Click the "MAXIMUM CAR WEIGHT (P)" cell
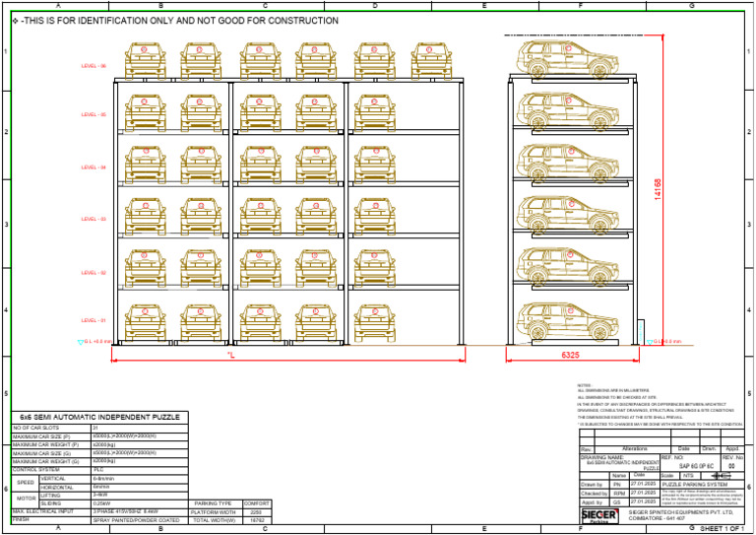The width and height of the screenshot is (756, 535). [x=51, y=444]
